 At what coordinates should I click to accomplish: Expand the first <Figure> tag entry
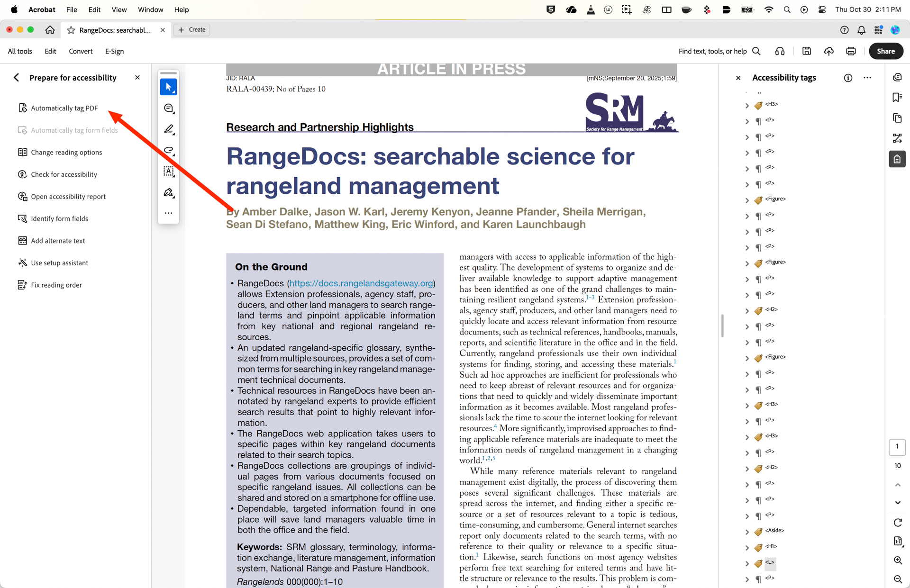(747, 200)
